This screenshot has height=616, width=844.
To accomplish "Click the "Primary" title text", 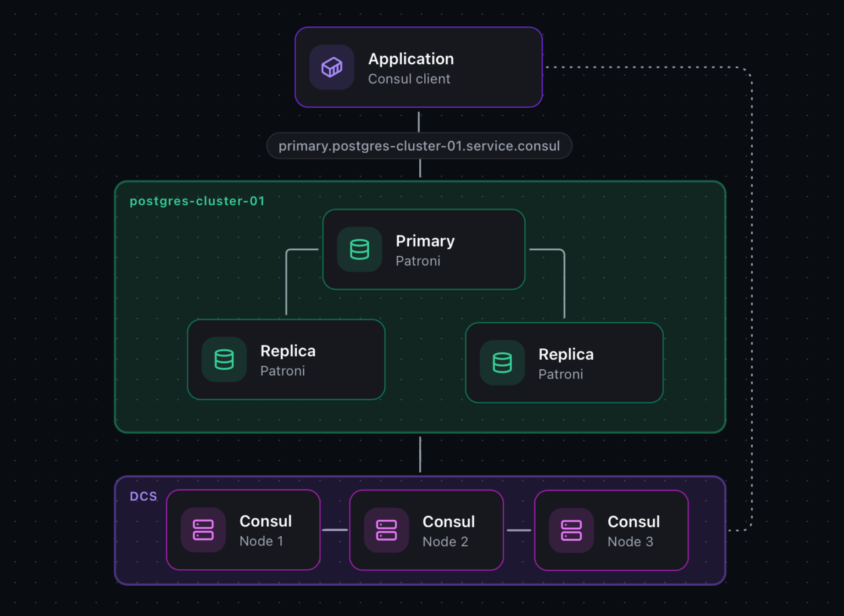I will click(425, 241).
